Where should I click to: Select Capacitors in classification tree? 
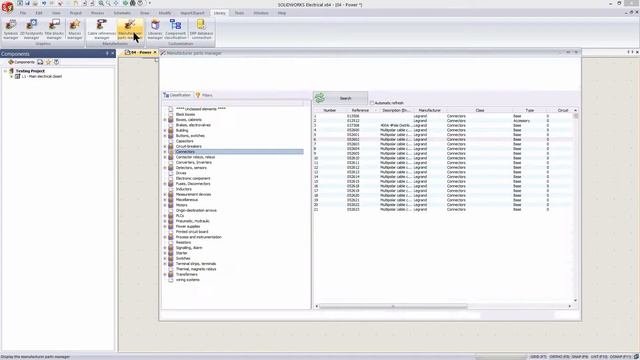pos(184,141)
